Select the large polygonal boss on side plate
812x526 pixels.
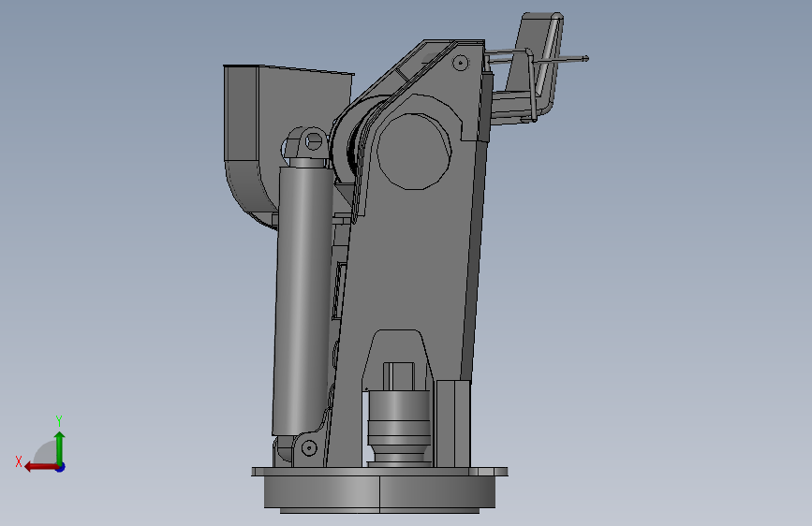(413, 152)
